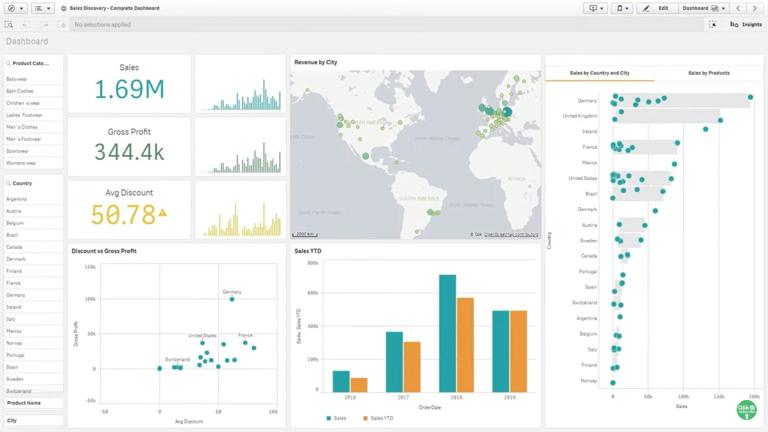Select Italy in country list
Screen dimensions: 768x432
[x=33, y=319]
